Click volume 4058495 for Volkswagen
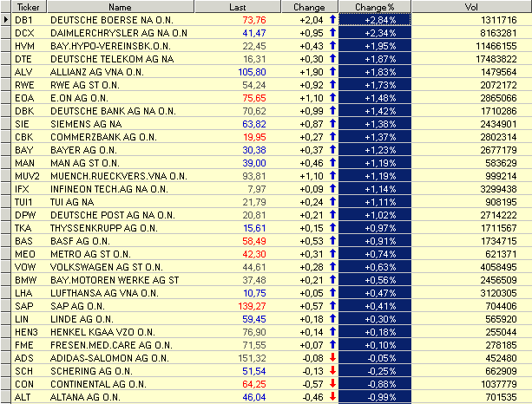This screenshot has width=532, height=404. tap(498, 267)
